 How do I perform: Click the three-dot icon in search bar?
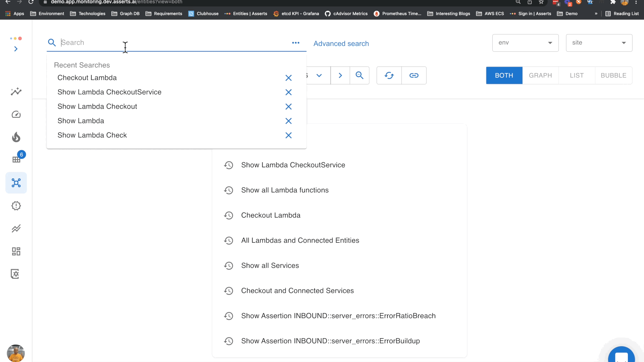click(296, 43)
